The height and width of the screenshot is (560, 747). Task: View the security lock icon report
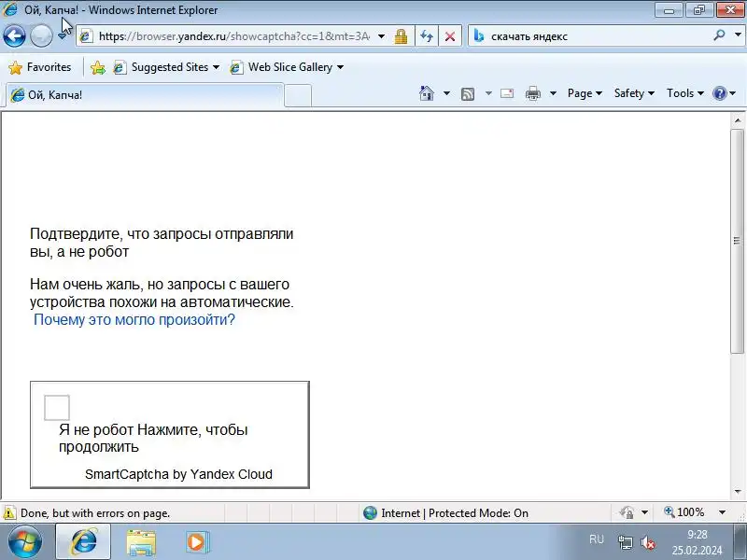click(401, 36)
